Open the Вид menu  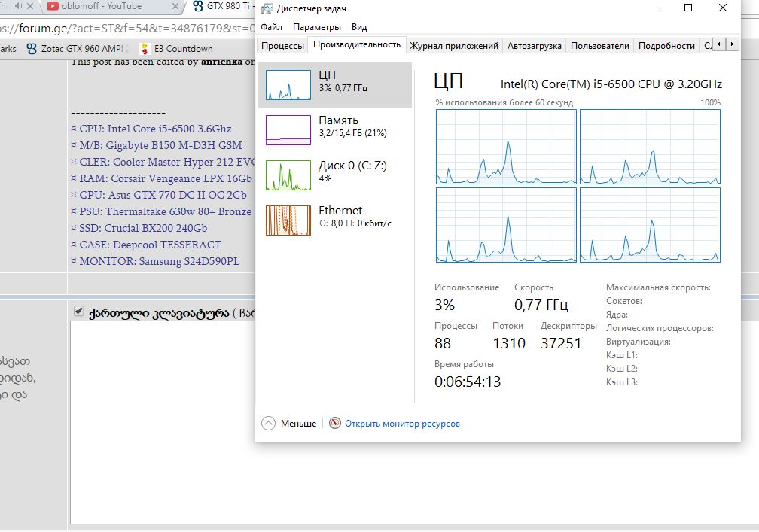[x=359, y=27]
